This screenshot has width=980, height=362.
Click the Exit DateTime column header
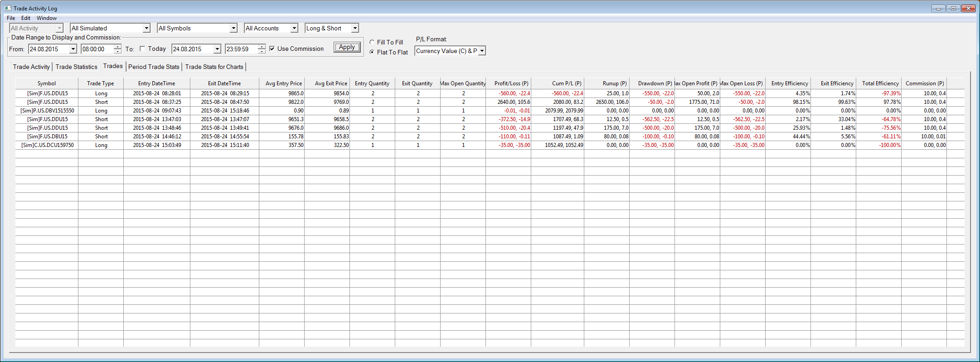[224, 83]
